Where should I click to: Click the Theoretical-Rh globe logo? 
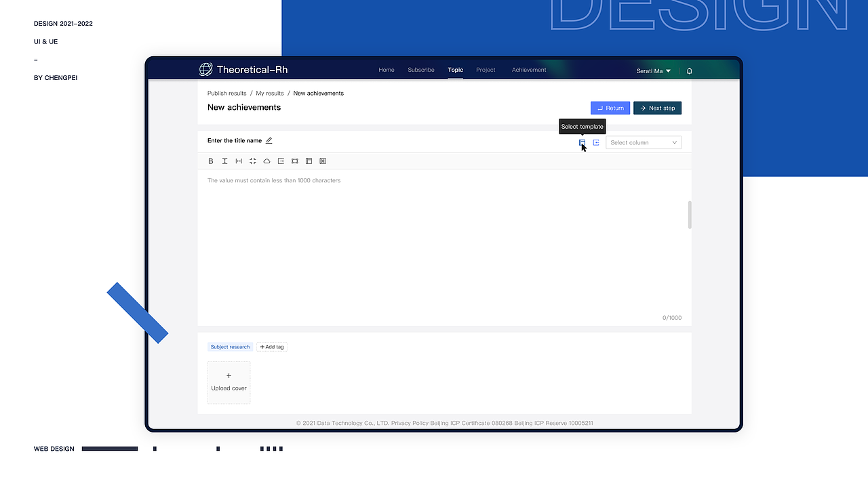point(205,70)
